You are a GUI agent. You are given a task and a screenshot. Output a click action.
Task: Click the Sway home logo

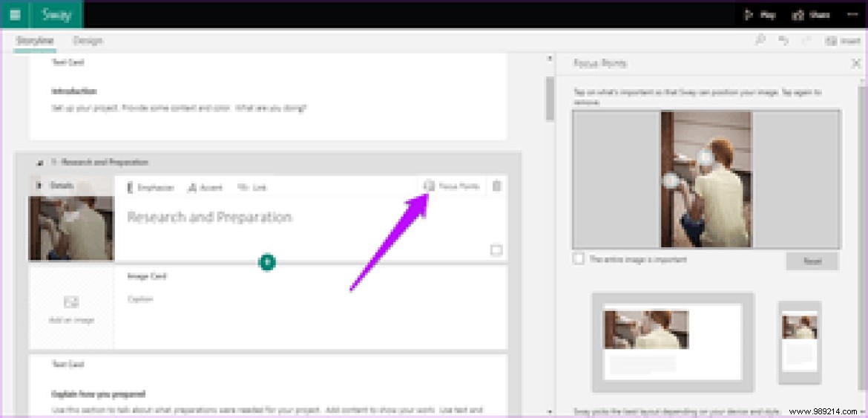pos(56,15)
